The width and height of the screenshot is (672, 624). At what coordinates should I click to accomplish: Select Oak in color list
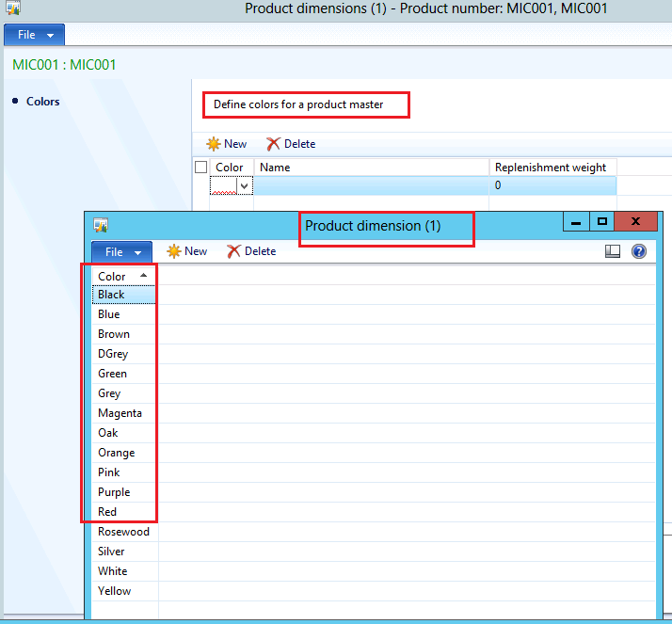(123, 432)
